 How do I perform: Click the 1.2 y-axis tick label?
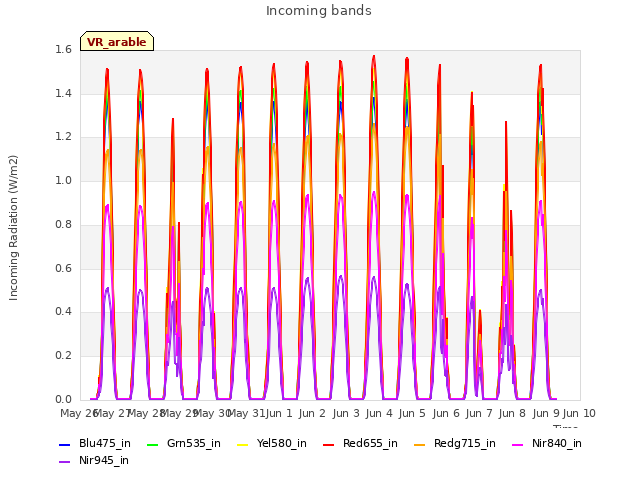click(63, 137)
